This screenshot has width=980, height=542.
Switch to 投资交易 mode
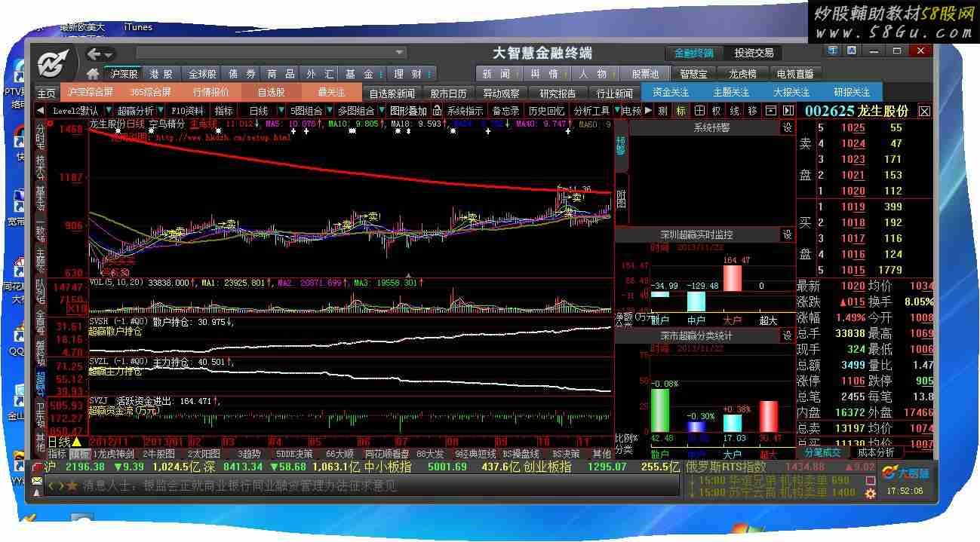(x=754, y=53)
